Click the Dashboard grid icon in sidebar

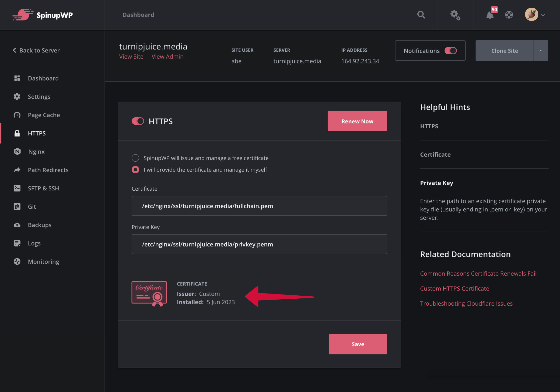(17, 78)
